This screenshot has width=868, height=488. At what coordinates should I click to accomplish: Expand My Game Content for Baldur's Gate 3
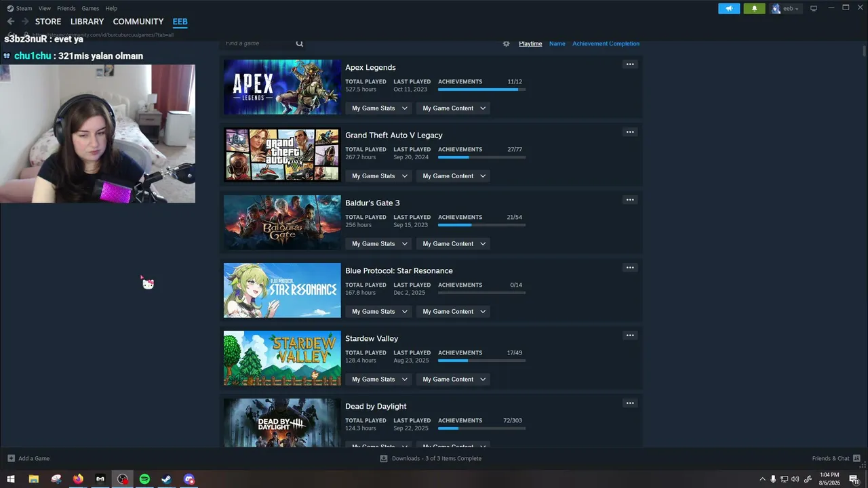(x=454, y=243)
